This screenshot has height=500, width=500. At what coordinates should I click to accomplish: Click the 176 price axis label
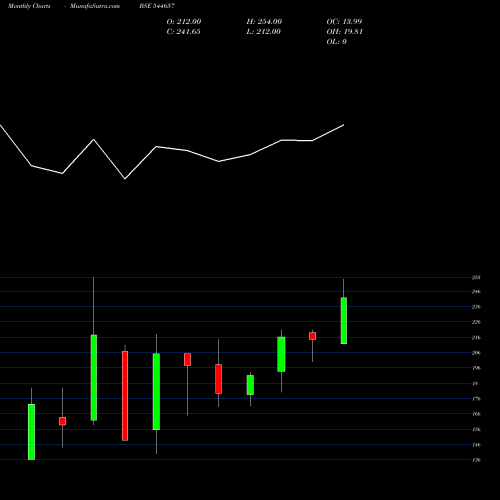tap(476, 399)
